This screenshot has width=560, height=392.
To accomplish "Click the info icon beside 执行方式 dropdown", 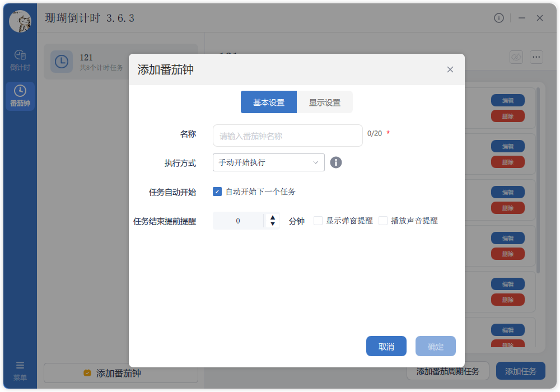I will coord(335,162).
